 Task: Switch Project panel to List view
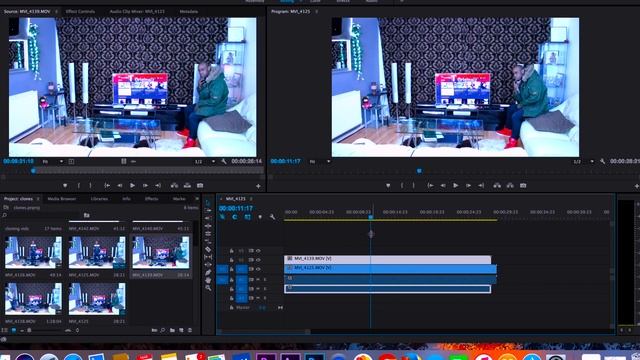tap(4, 330)
